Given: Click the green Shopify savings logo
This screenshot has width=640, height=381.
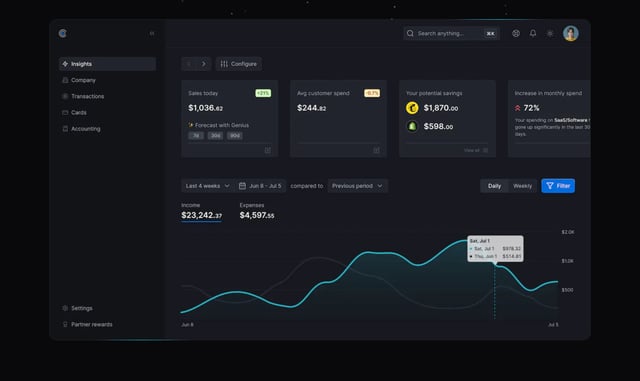Looking at the screenshot, I should pyautogui.click(x=412, y=127).
